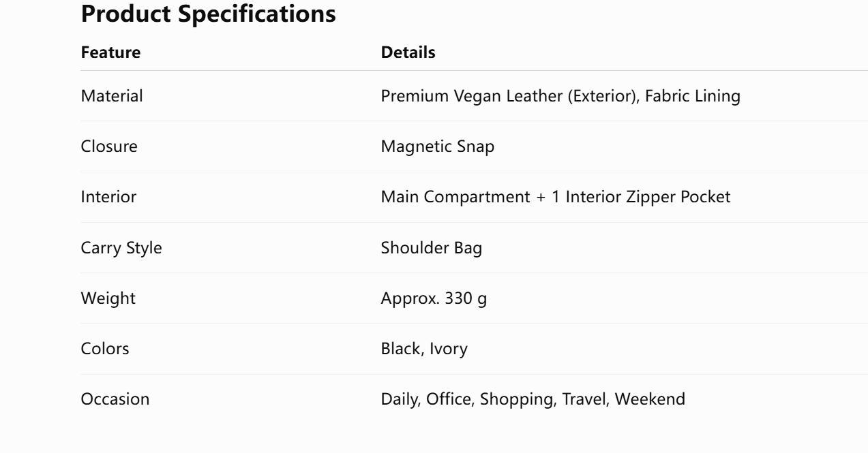Click the word Weekend in Occasion
This screenshot has height=453, width=868.
coord(650,400)
